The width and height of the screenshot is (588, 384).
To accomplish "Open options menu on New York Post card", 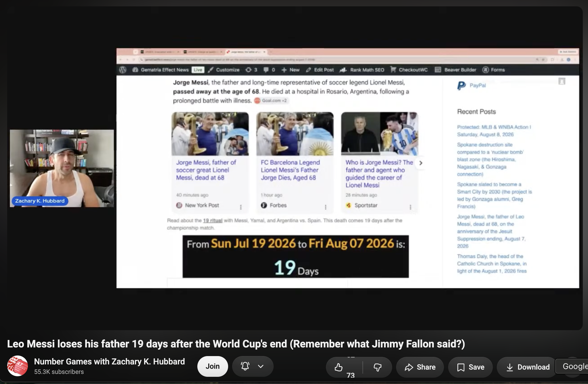I will (241, 207).
